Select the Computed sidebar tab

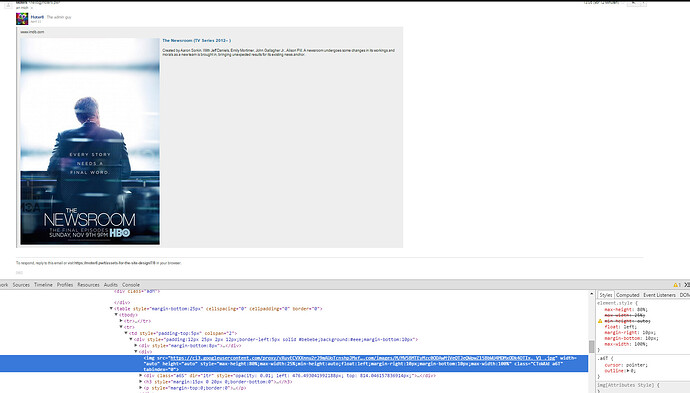click(x=628, y=295)
